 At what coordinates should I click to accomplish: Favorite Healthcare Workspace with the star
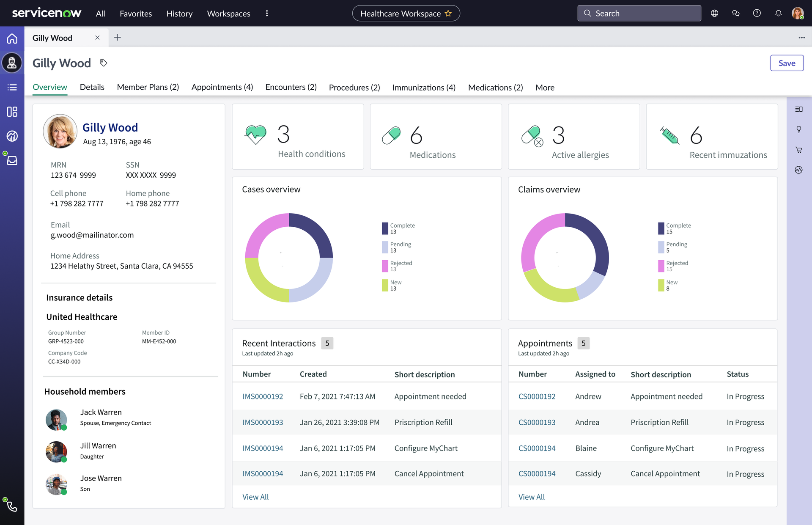[x=448, y=14]
